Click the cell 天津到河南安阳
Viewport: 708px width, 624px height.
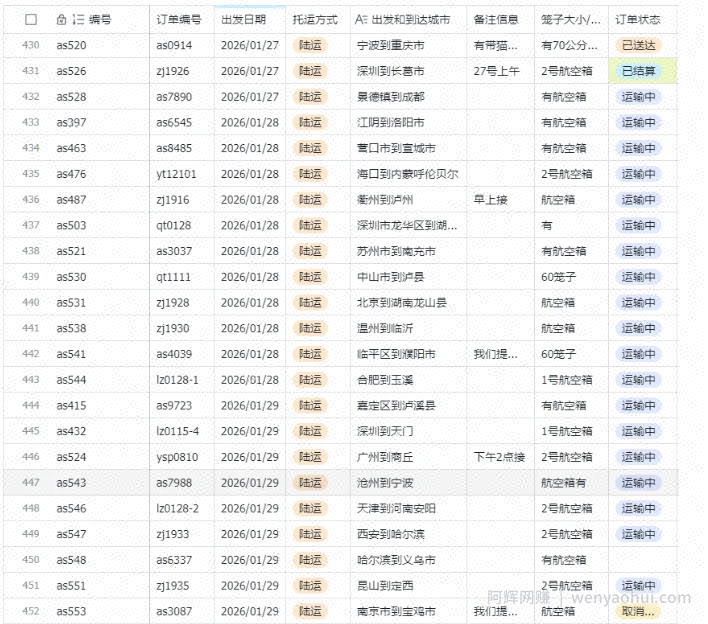[x=396, y=508]
